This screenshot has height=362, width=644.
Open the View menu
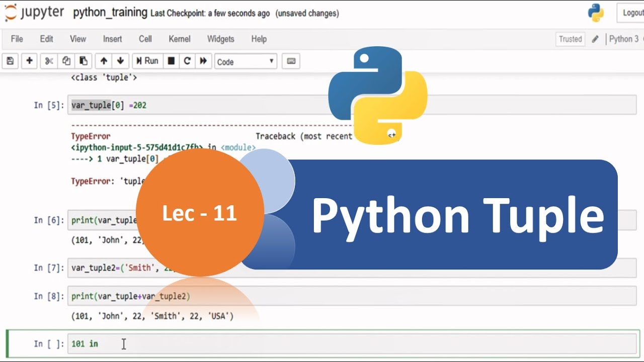click(77, 39)
